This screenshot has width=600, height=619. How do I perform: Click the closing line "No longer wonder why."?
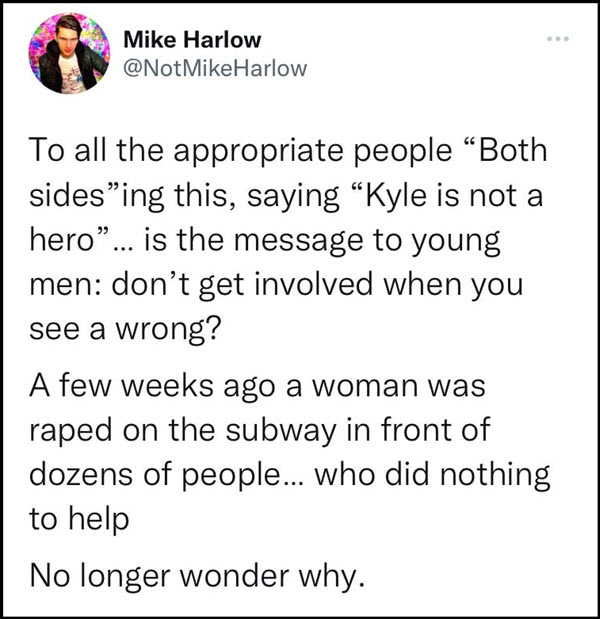point(197,577)
